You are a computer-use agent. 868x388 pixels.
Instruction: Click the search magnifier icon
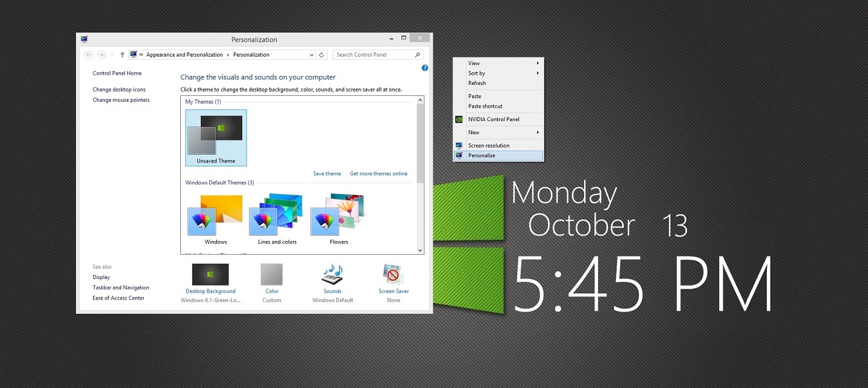pos(418,55)
